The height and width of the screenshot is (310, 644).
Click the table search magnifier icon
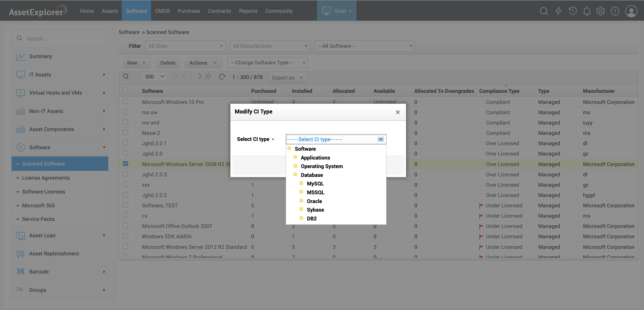pos(126,76)
